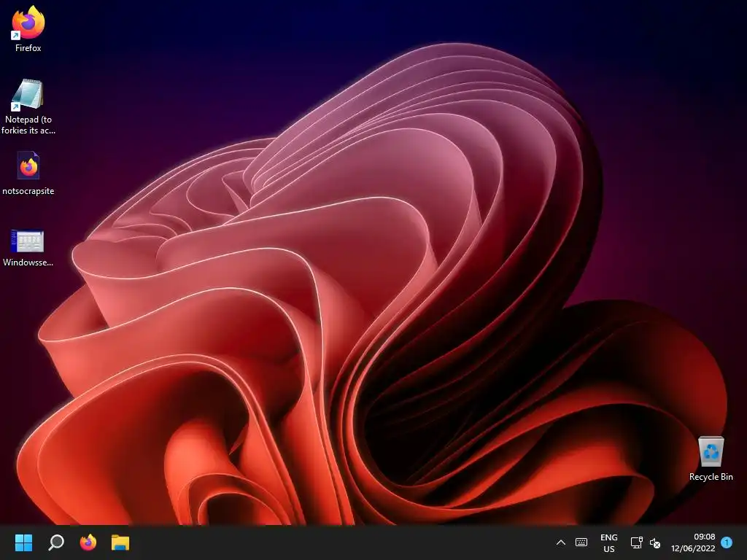Screen dimensions: 747x560
Task: Open the notification badge
Action: click(727, 542)
